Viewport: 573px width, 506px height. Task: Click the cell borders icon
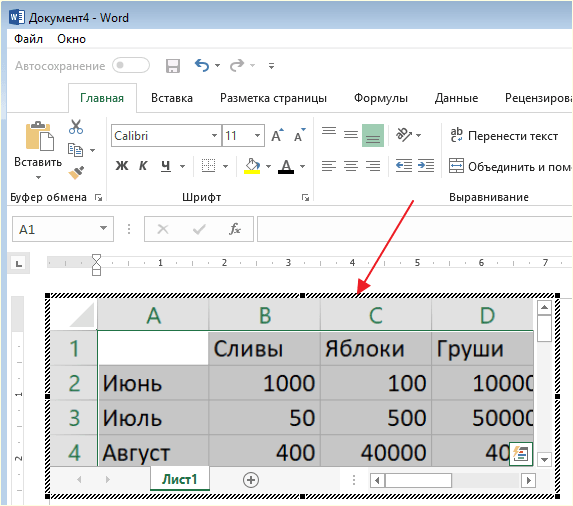(x=208, y=166)
